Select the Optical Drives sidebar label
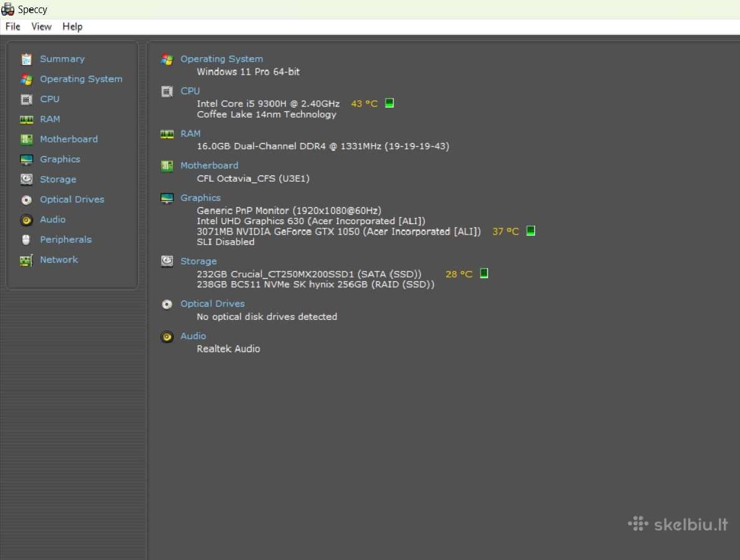 pos(72,199)
